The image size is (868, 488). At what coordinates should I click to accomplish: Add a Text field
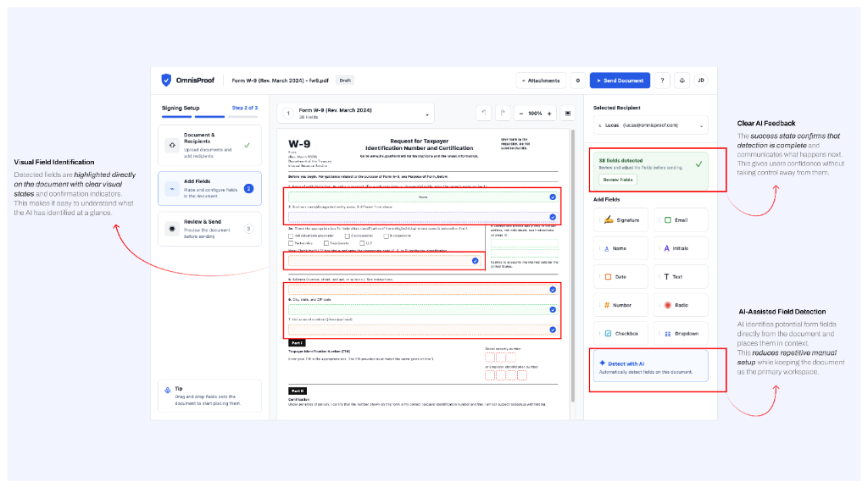(681, 277)
